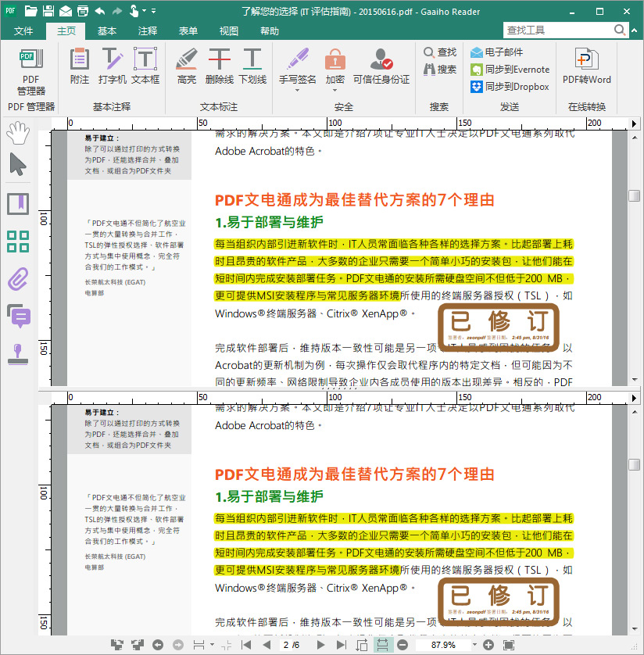Open the comments panel in the sidebar
Screen dimensions: 644x655
[x=18, y=316]
